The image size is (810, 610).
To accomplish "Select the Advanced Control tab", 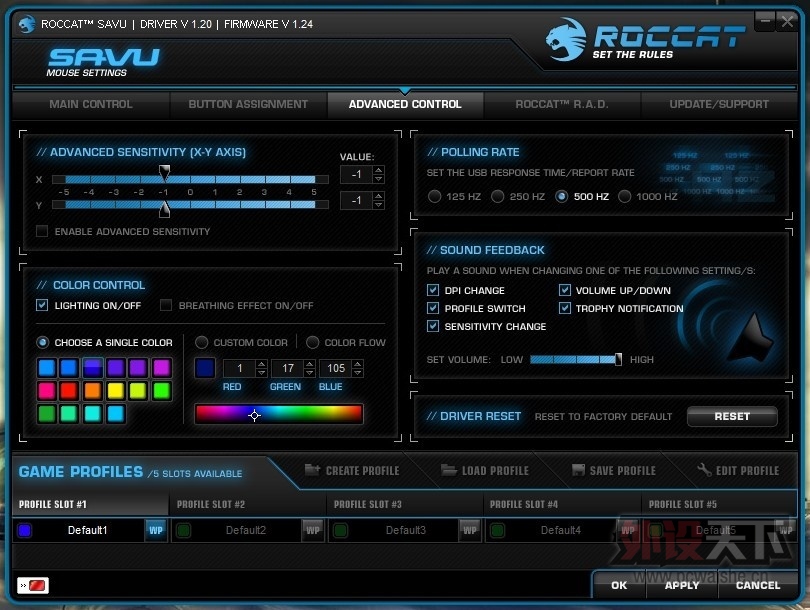I will pos(405,104).
